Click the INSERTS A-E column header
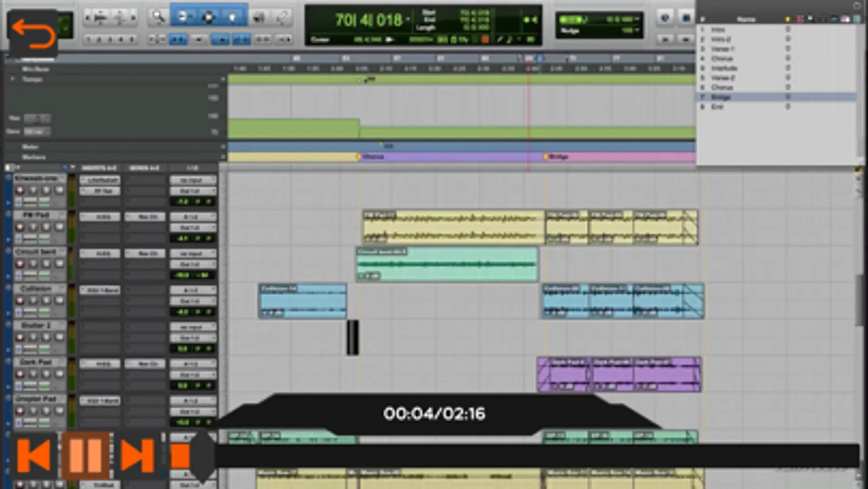This screenshot has width=868, height=489. click(99, 168)
